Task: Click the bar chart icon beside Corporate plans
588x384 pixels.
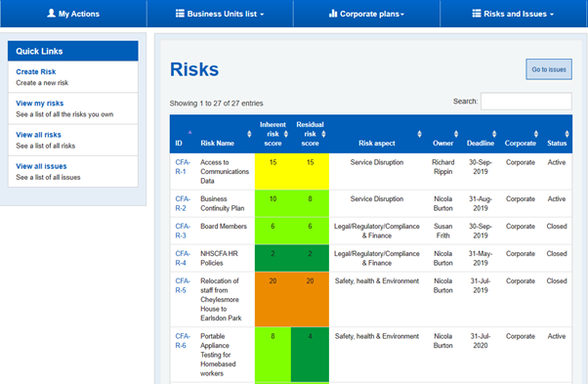Action: click(x=333, y=14)
